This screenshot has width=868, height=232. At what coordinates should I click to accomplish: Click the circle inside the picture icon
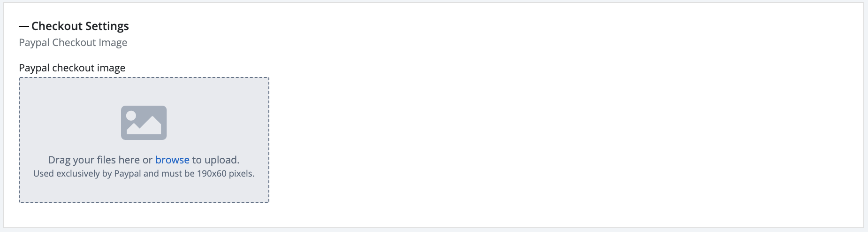click(x=131, y=116)
